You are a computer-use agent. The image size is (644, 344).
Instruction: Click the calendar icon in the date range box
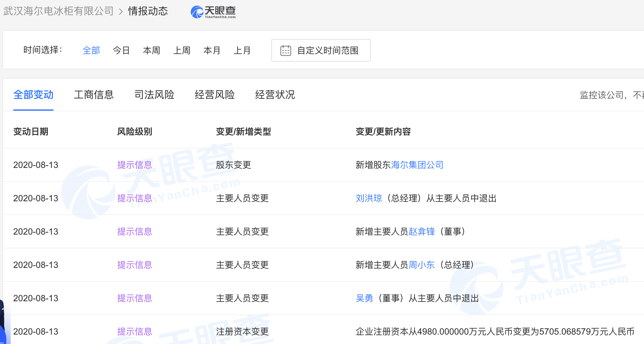(x=285, y=51)
